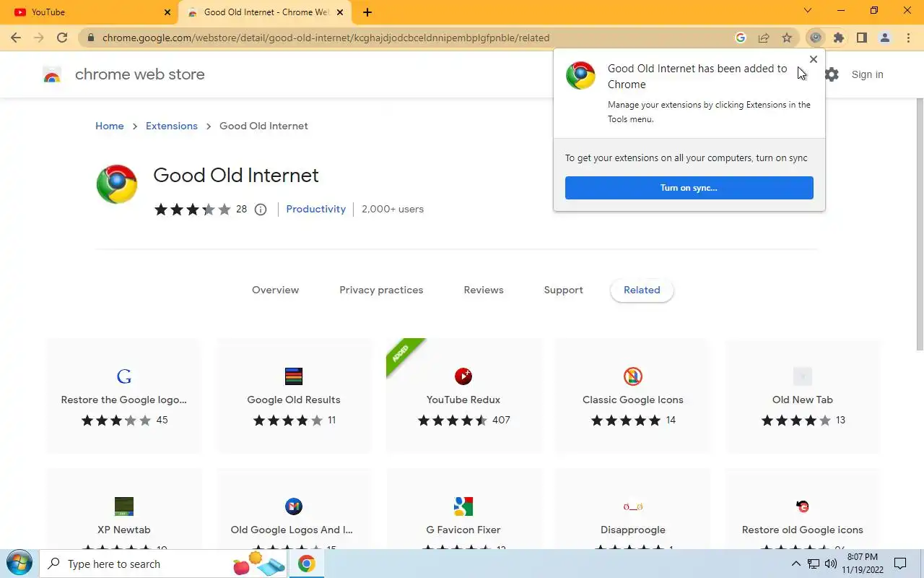Screen dimensions: 924x578
Task: Select the Related tab
Action: [642, 290]
